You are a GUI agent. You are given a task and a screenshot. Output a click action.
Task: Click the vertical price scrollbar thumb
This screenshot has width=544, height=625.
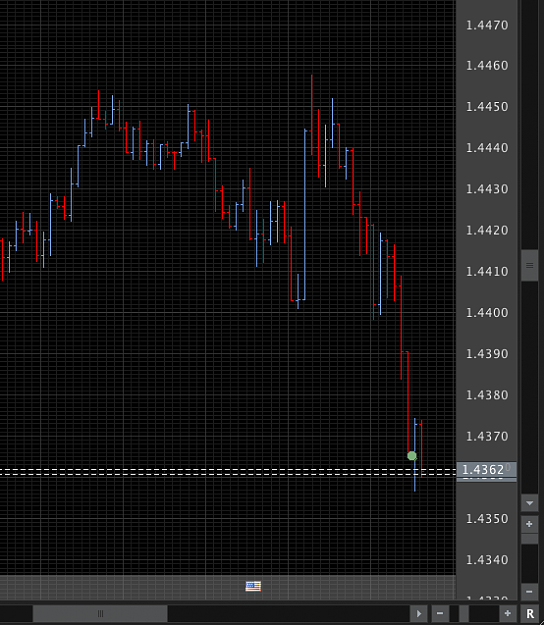[530, 265]
